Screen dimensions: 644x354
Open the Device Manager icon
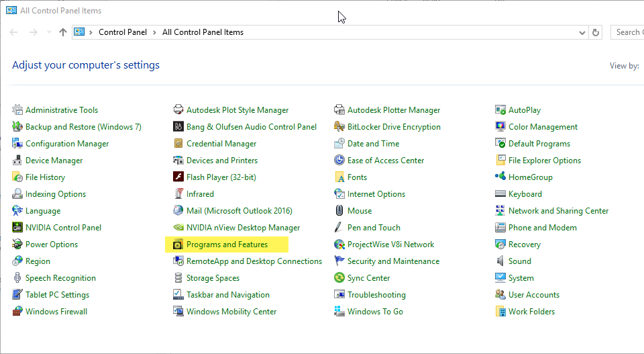17,161
